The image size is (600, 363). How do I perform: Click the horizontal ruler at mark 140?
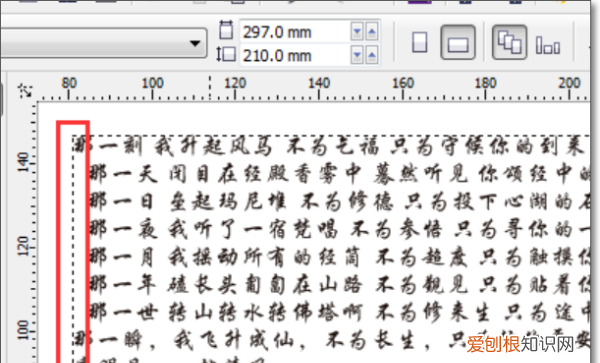coord(319,88)
